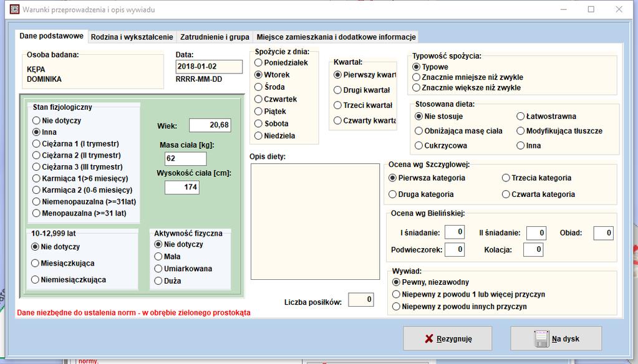Click the application icon in title bar

[14, 9]
